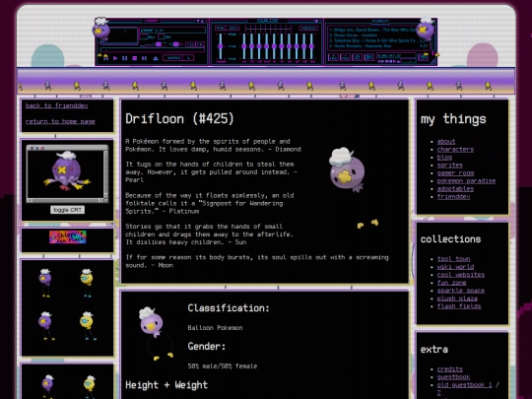Click the song seek bar in main player
Image resolution: width=532 pixels, height=399 pixels.
click(x=153, y=49)
